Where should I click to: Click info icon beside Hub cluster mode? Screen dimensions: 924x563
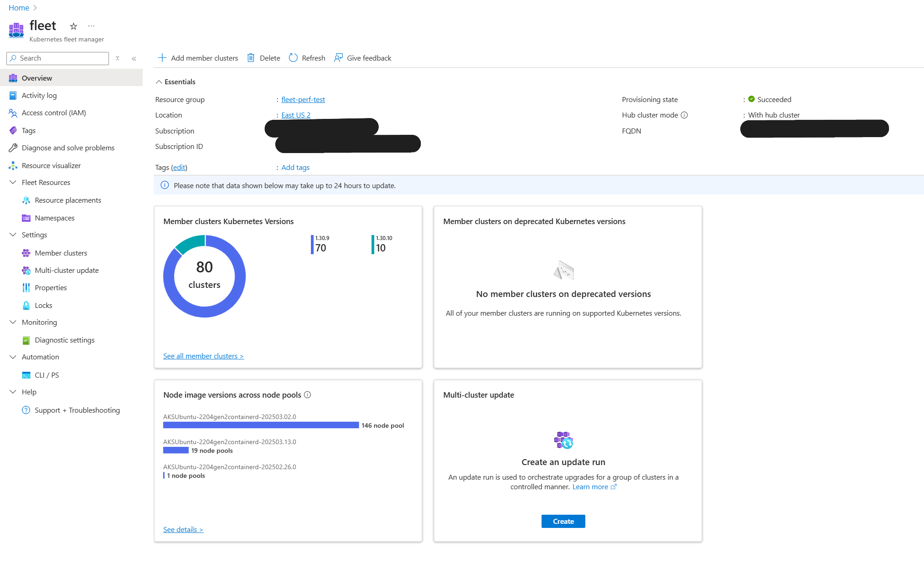pyautogui.click(x=684, y=115)
